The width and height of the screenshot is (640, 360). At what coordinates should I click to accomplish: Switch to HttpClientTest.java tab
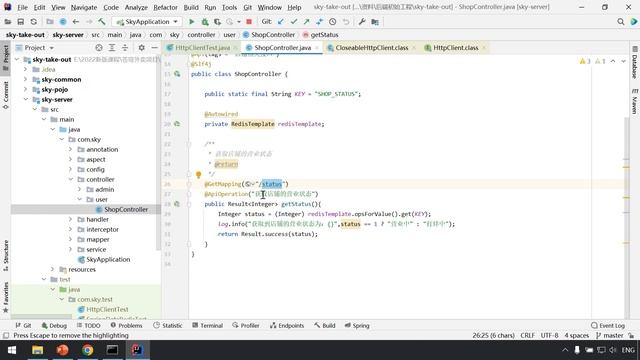point(202,48)
